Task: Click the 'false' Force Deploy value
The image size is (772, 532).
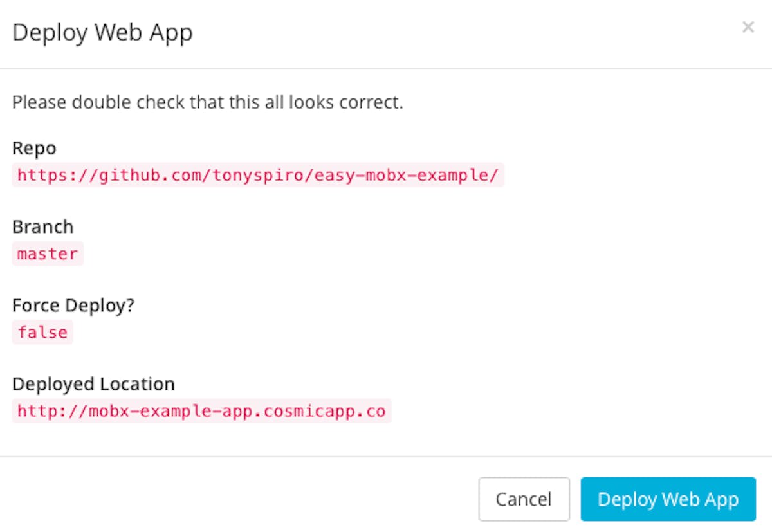Action: [42, 332]
